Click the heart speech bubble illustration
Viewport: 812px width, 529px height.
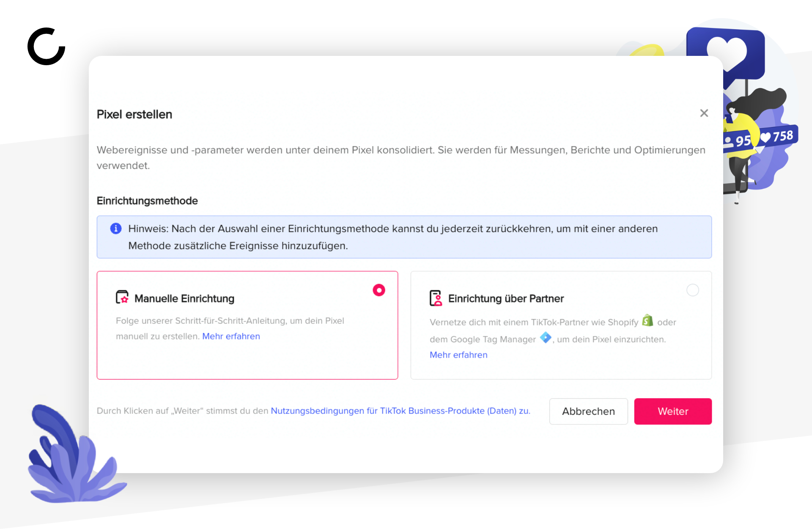point(726,52)
